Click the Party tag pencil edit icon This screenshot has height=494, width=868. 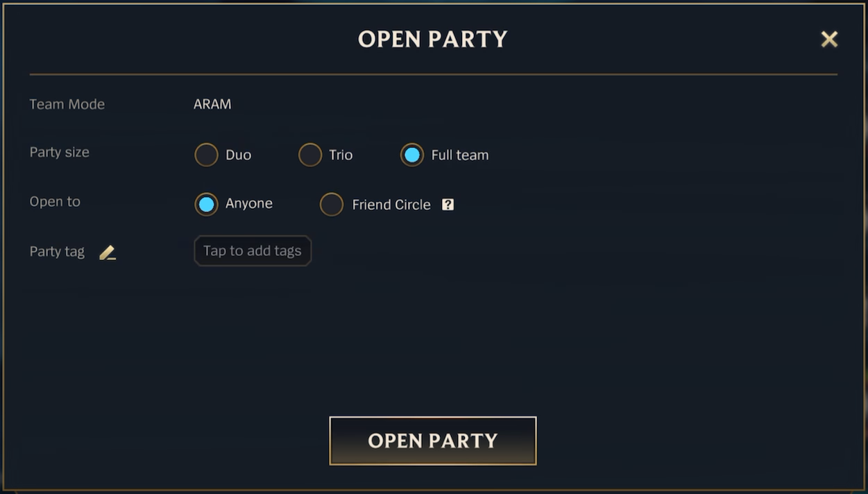click(108, 253)
